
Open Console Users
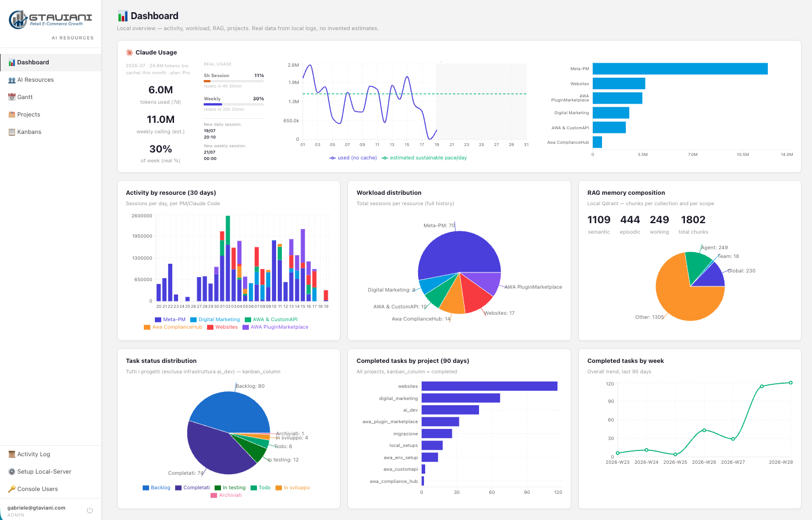[x=51, y=489]
